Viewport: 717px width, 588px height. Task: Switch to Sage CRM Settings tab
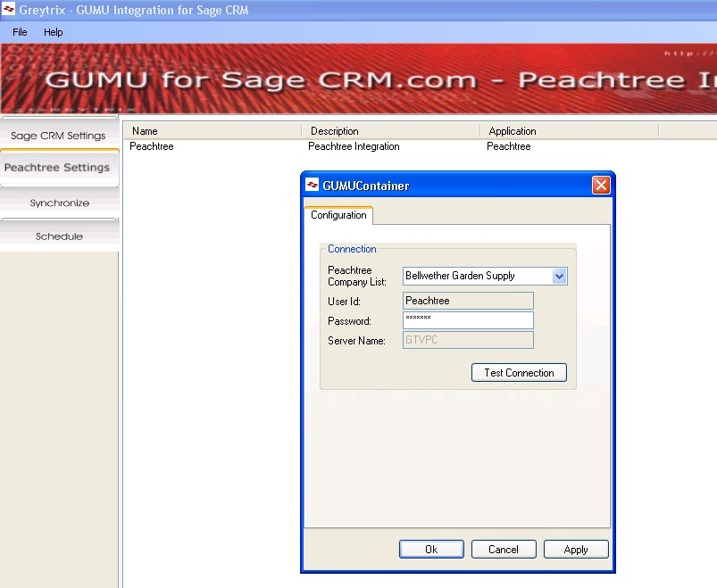[59, 136]
